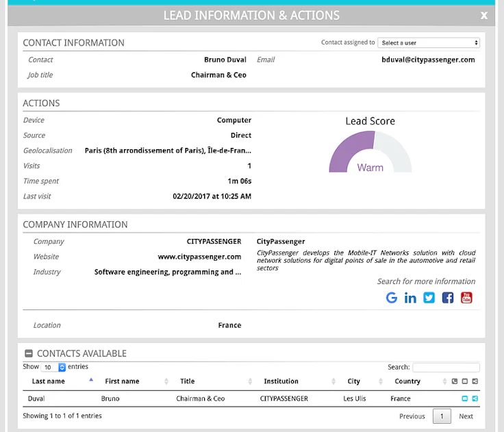This screenshot has width=504, height=432.
Task: Click Source value 'Direct'
Action: point(241,136)
